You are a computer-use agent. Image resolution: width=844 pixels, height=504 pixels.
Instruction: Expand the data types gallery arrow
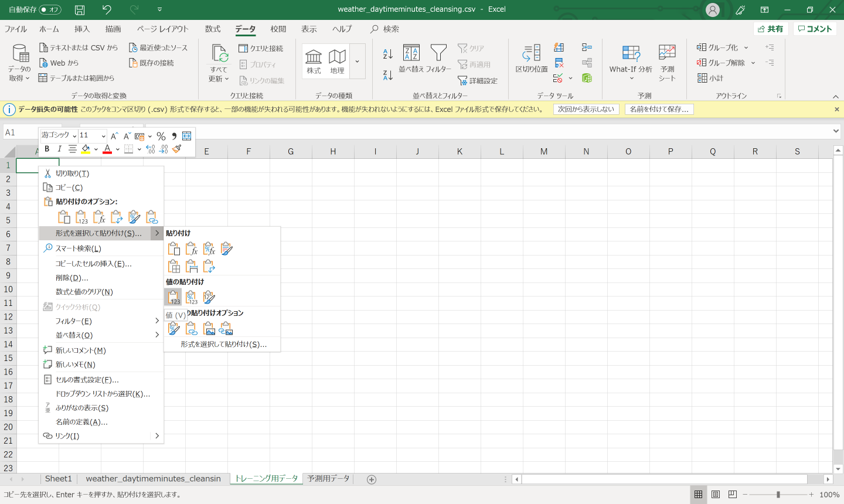pos(357,61)
